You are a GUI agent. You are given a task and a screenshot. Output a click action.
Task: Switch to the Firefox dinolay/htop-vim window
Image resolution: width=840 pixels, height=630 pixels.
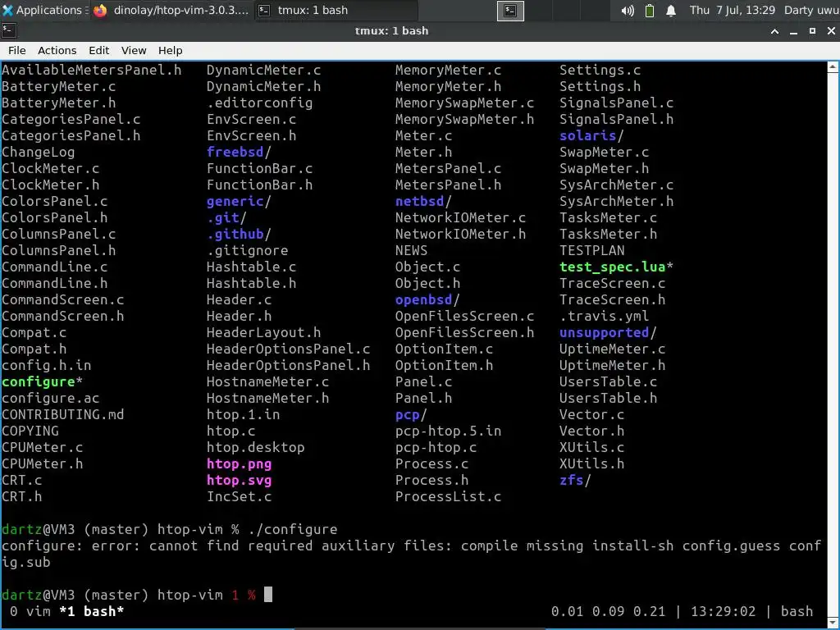[171, 10]
